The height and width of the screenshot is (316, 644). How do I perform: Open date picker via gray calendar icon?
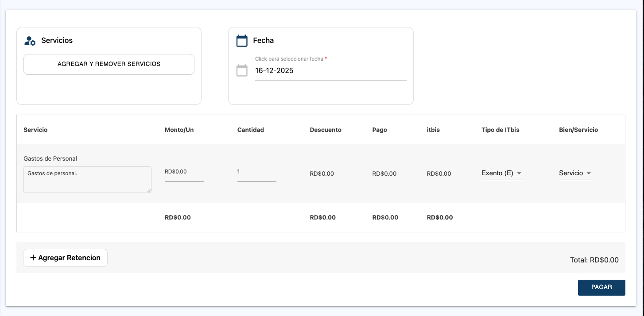(242, 70)
